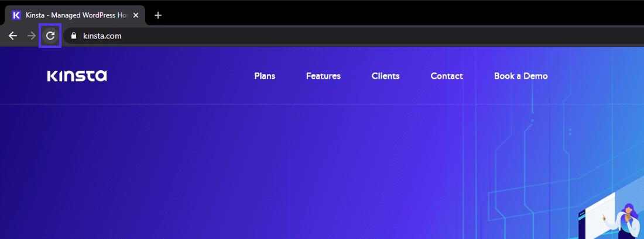Visit the Clients navigation link
644x239 pixels.
point(385,76)
